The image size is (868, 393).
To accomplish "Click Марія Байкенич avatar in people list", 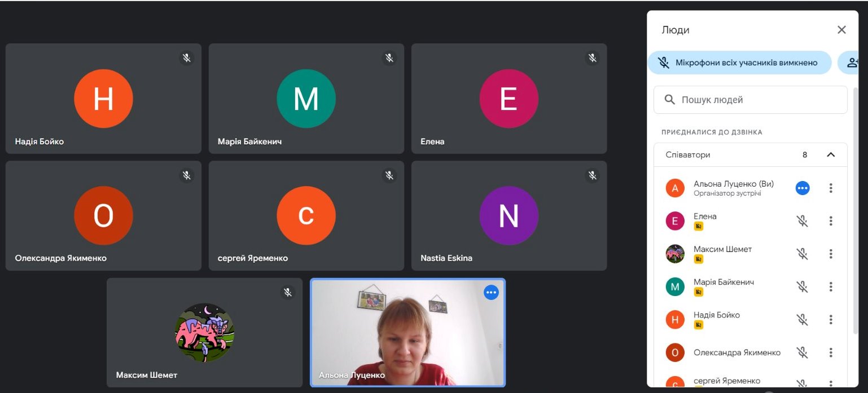I will pos(675,287).
